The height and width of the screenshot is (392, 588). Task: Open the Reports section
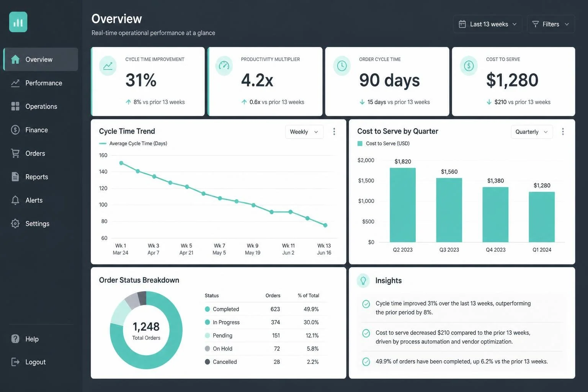click(41, 176)
